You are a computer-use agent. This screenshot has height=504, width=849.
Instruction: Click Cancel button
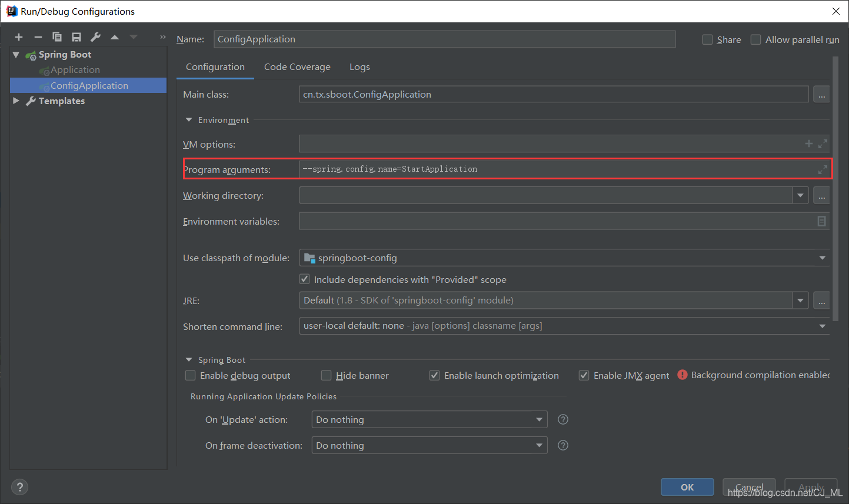(749, 487)
